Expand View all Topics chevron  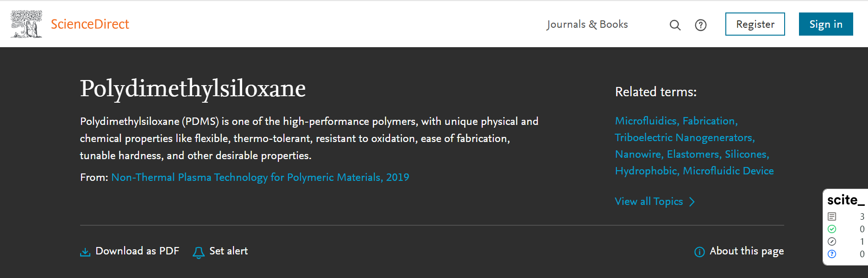point(692,202)
